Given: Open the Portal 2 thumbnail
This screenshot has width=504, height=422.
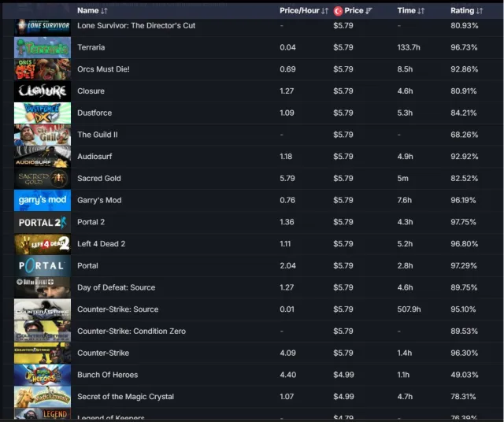Looking at the screenshot, I should coord(43,222).
